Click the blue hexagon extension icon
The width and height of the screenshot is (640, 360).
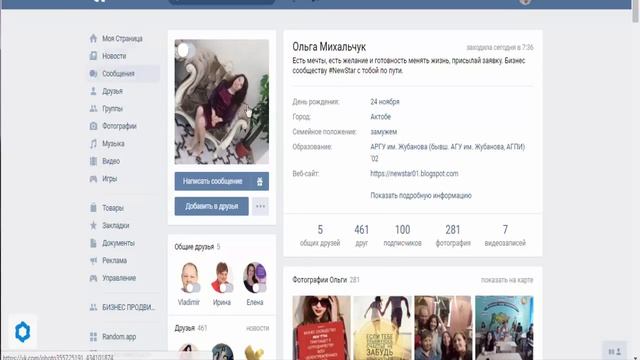pyautogui.click(x=22, y=331)
